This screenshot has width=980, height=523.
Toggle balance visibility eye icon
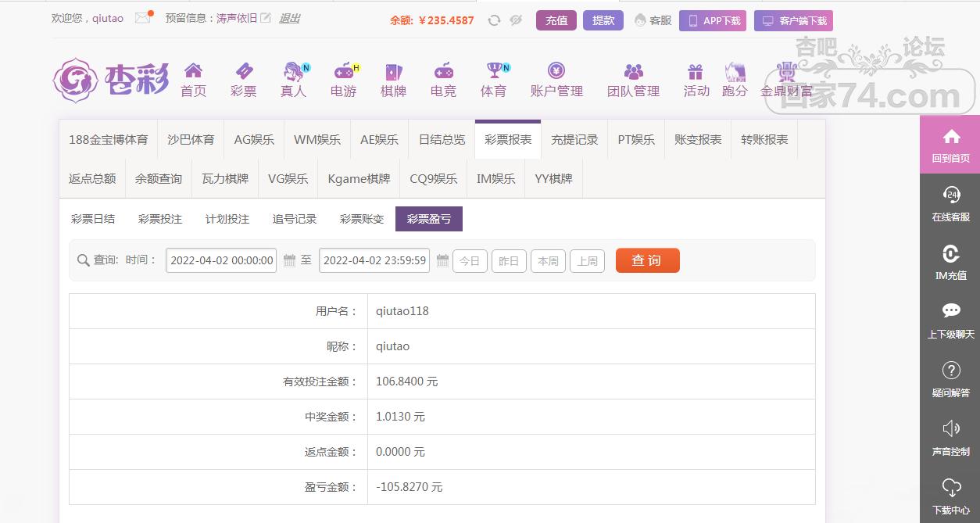[x=516, y=20]
